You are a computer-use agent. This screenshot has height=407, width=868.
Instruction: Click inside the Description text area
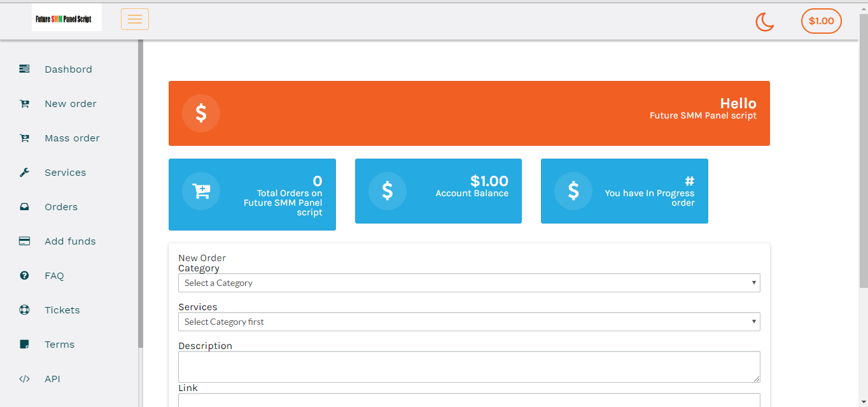point(469,367)
